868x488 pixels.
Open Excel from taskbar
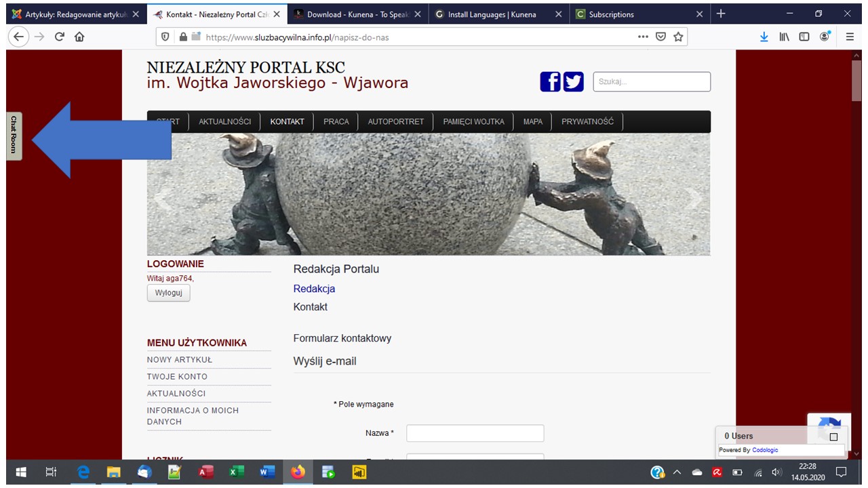click(237, 472)
